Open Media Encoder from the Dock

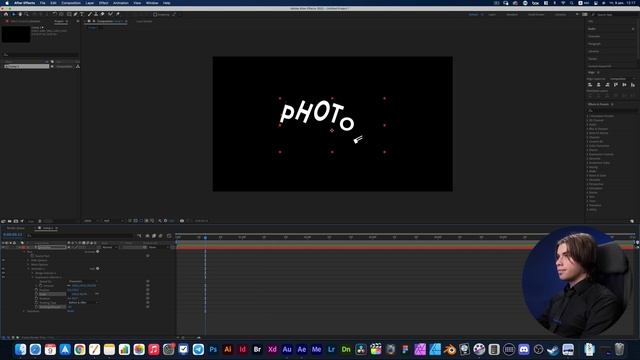316,349
